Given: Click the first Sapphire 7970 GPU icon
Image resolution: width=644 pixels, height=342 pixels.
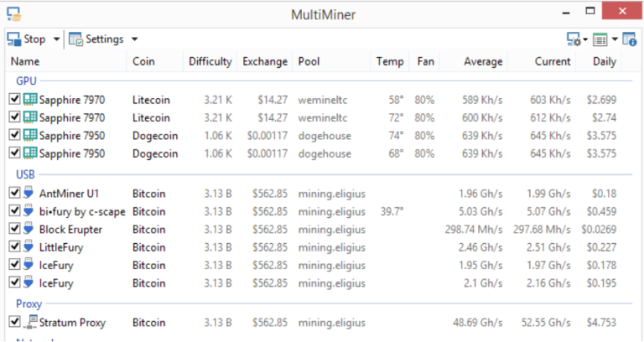Looking at the screenshot, I should (30, 99).
